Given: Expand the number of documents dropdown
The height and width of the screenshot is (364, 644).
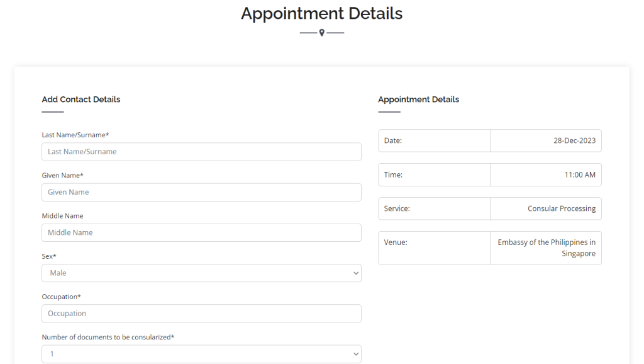Looking at the screenshot, I should pyautogui.click(x=201, y=354).
